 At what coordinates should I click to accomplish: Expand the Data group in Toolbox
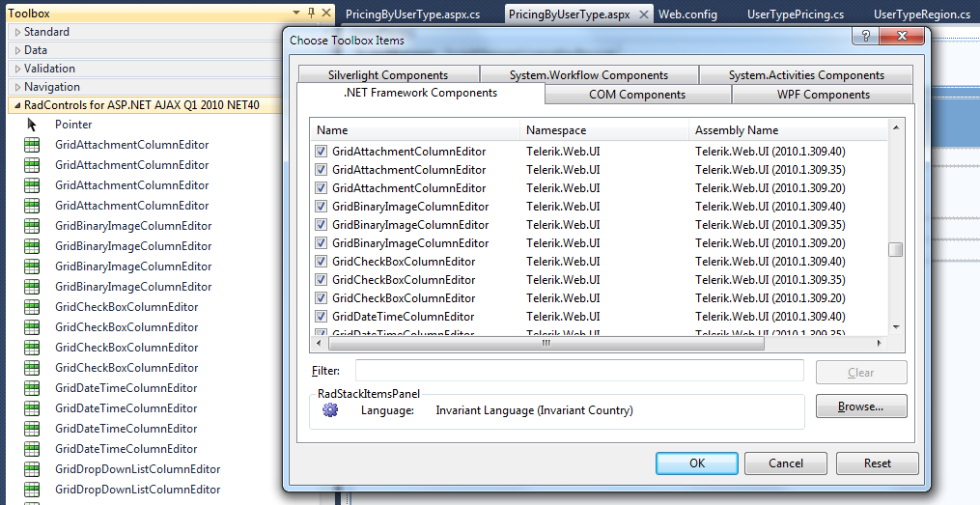17,50
